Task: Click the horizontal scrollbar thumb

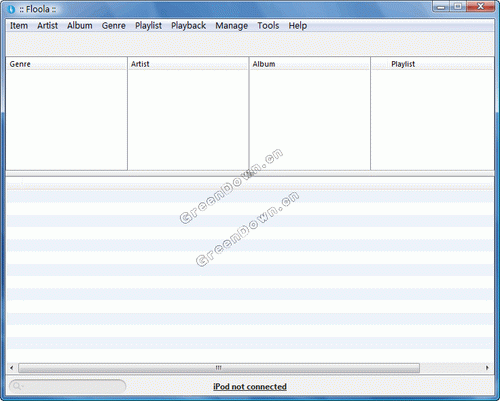Action: [x=219, y=368]
